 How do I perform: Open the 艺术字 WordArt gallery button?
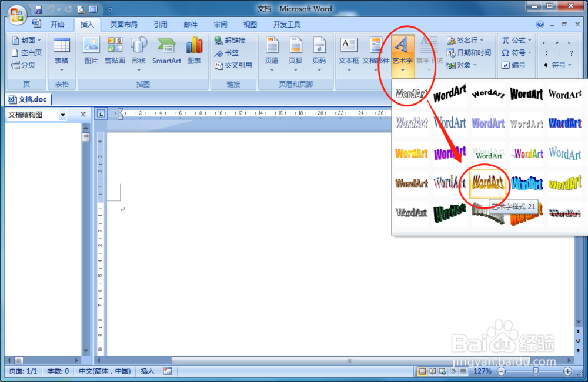(x=403, y=55)
